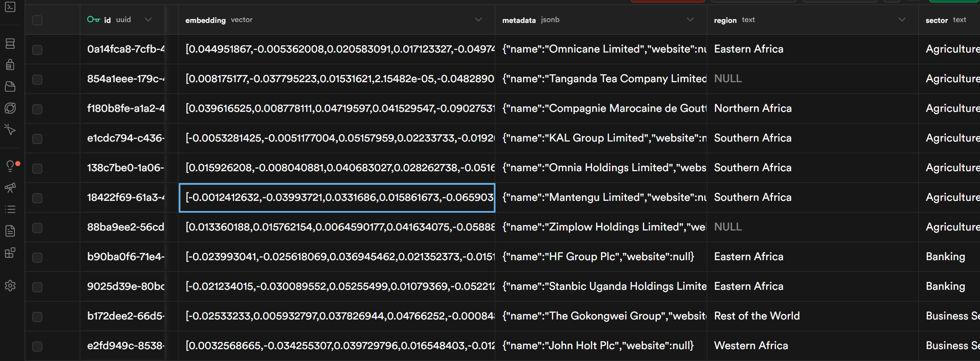
Task: Open the Database section icon
Action: tap(10, 43)
